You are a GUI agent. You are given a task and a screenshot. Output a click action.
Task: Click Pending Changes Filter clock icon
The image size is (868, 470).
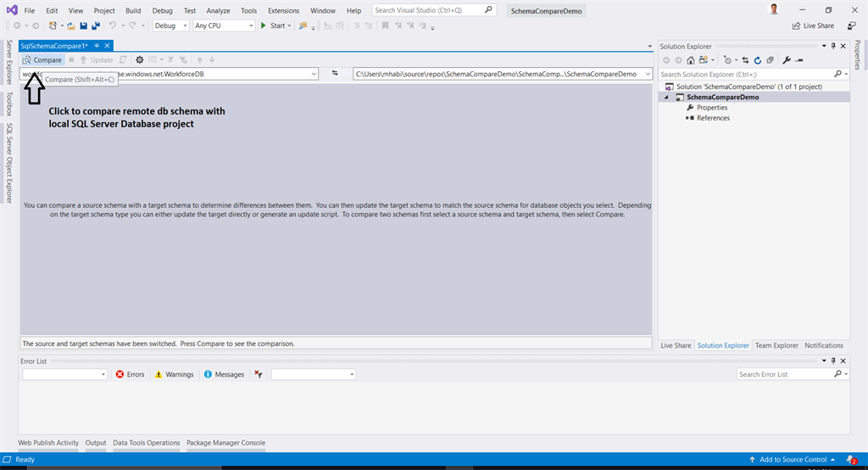[x=727, y=60]
